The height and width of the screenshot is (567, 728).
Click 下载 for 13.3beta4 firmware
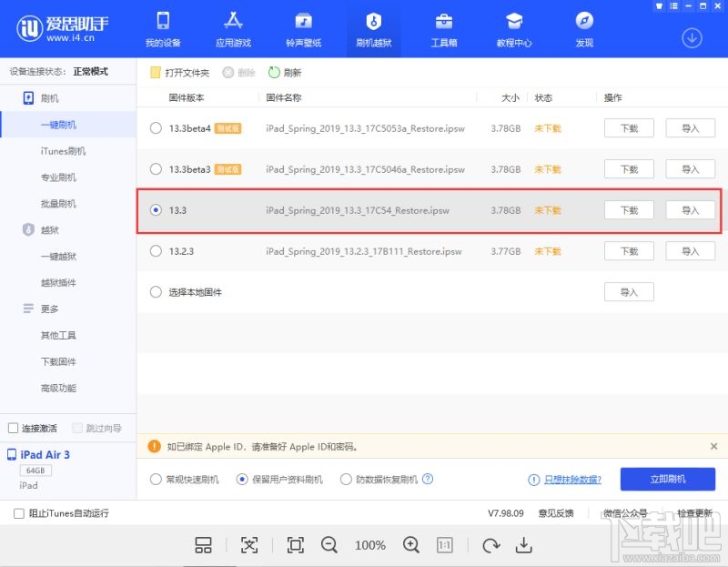tap(629, 128)
